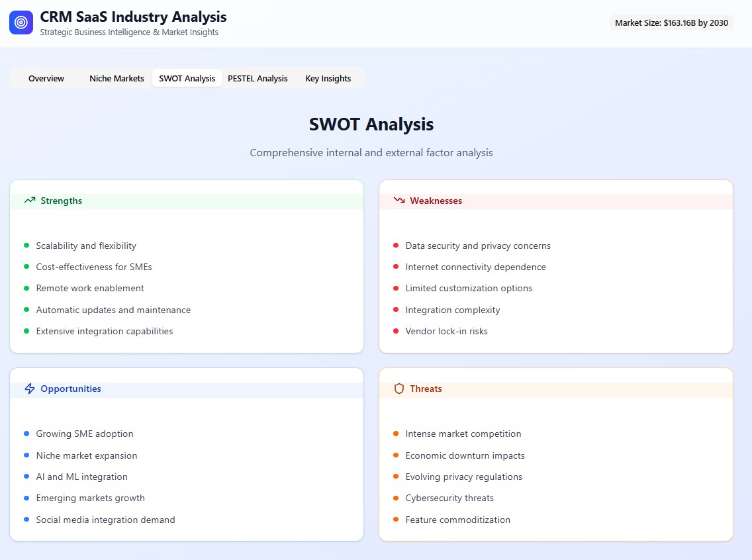Click Data security and privacy concerns

478,246
